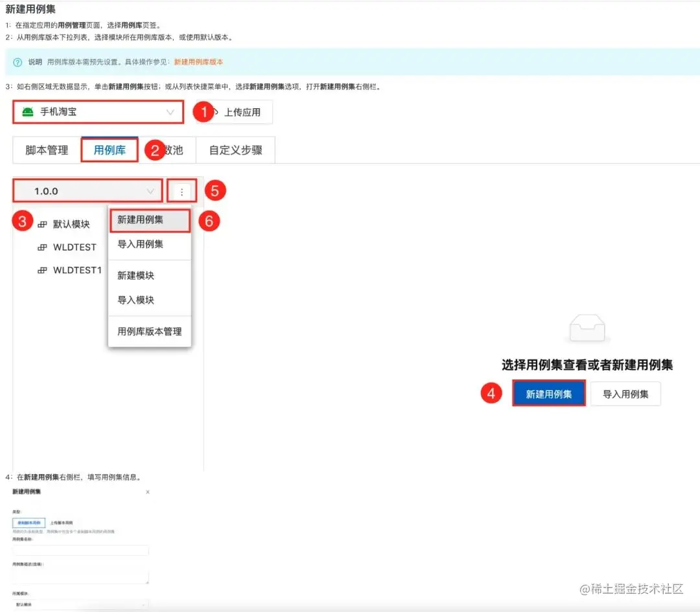Switch to the 自定义步骤 tab
The image size is (700, 612).
click(235, 150)
